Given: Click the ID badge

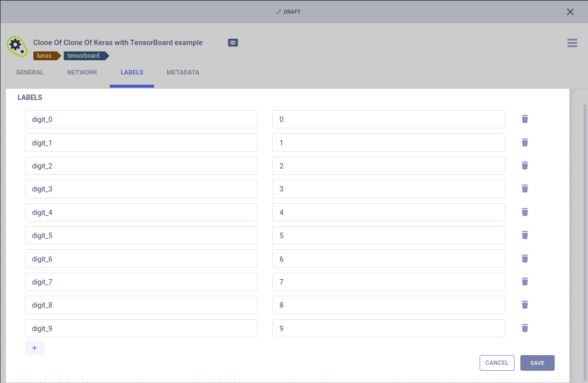Looking at the screenshot, I should click(x=233, y=43).
